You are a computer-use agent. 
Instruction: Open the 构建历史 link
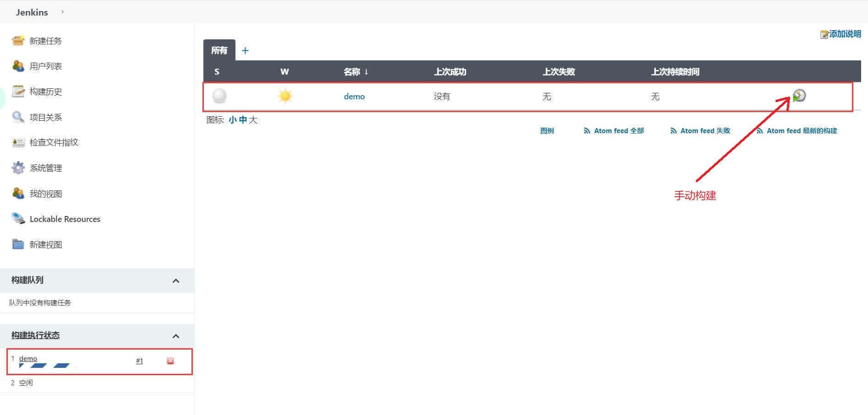coord(45,92)
